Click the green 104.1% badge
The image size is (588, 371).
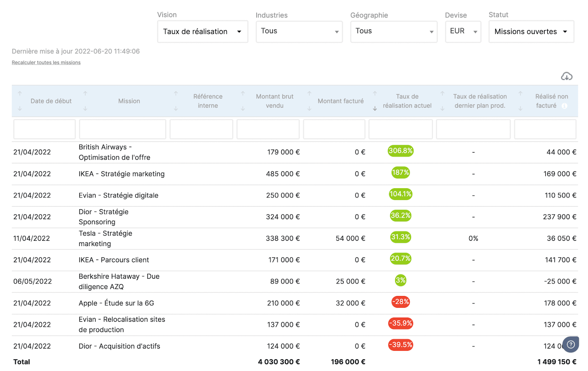[x=401, y=194]
